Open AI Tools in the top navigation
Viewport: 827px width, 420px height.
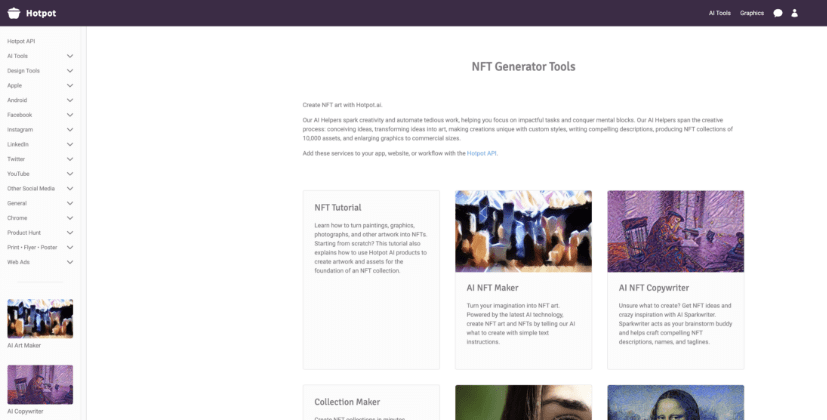pos(719,13)
